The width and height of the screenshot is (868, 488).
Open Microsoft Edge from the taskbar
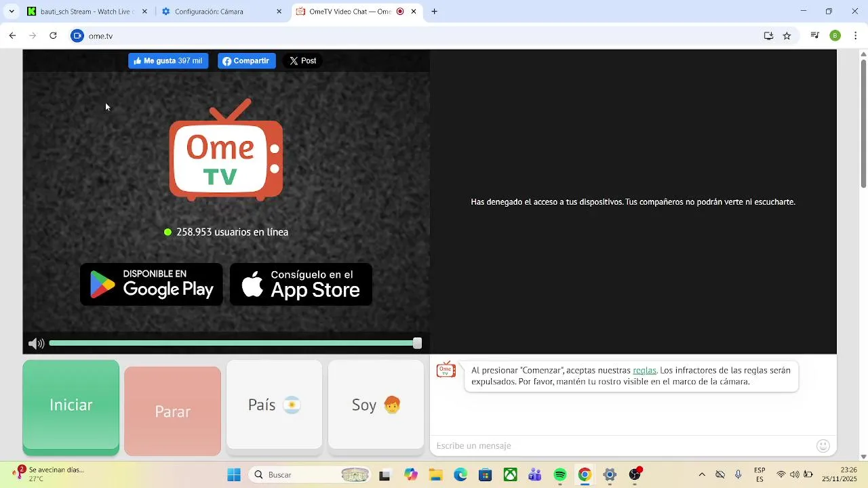460,475
